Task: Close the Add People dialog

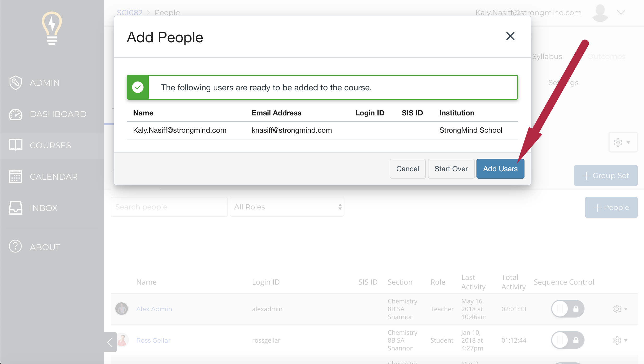Action: (x=510, y=36)
